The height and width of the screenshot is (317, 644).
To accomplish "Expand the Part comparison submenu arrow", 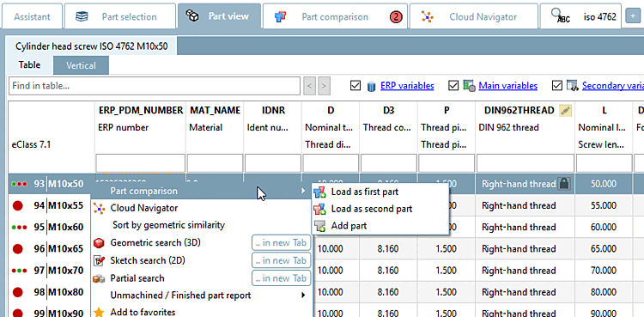I will tap(303, 191).
